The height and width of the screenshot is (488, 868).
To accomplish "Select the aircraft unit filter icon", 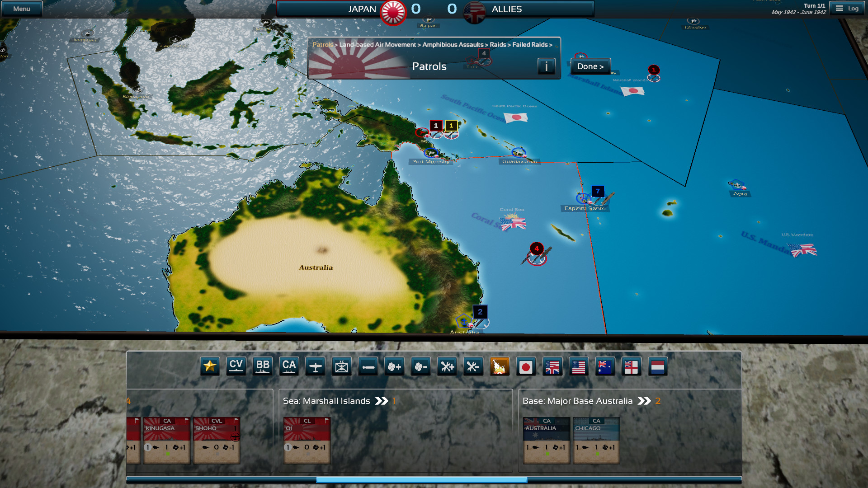I will 315,366.
